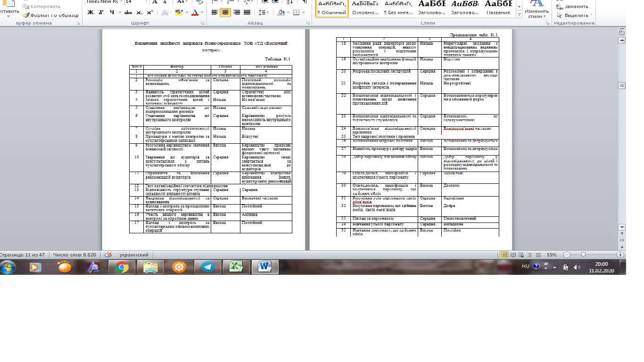Viewport: 644px width, 362px height.
Task: Center the paragraph text
Action: pyautogui.click(x=225, y=12)
